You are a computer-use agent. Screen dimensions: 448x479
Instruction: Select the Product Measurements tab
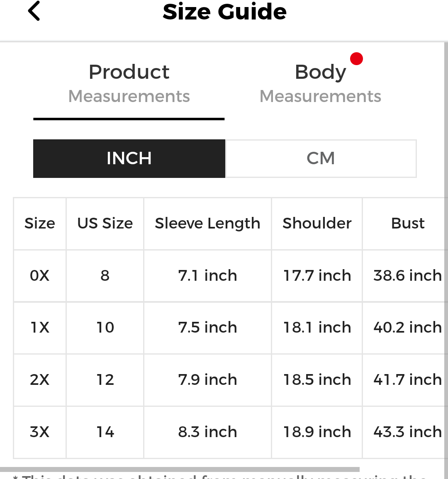129,83
